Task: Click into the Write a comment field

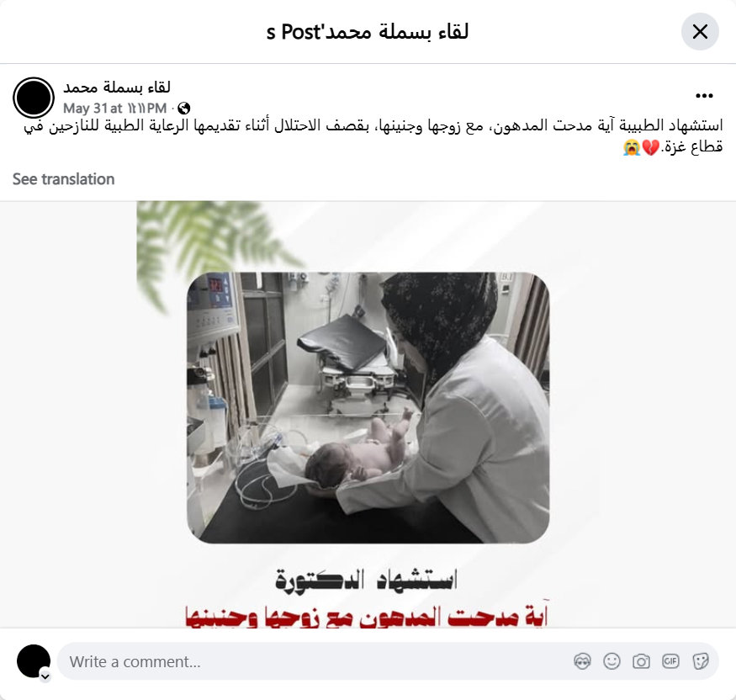Action: pos(388,661)
